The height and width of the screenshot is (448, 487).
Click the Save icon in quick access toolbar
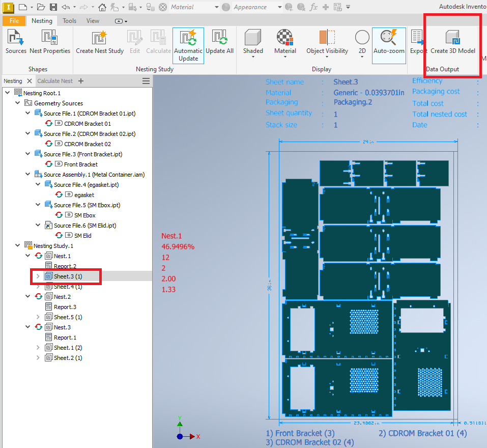[53, 7]
